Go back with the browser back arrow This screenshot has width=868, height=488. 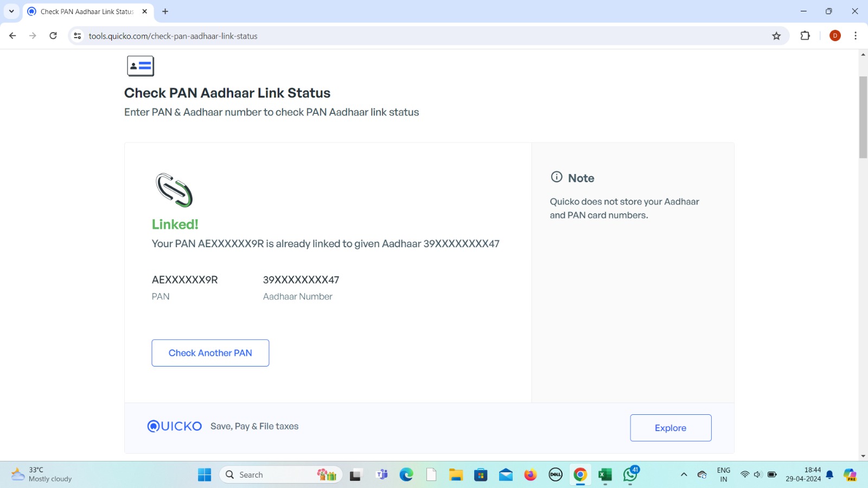coord(12,36)
